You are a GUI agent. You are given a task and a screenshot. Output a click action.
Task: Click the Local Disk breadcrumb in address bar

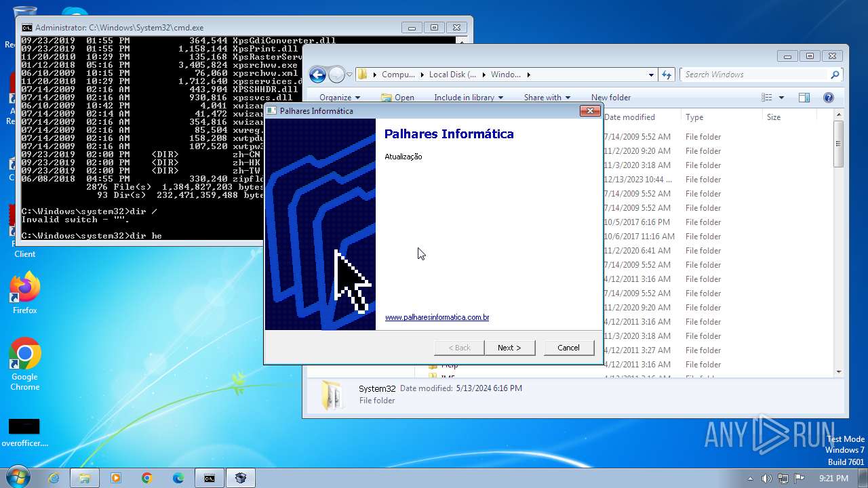452,75
